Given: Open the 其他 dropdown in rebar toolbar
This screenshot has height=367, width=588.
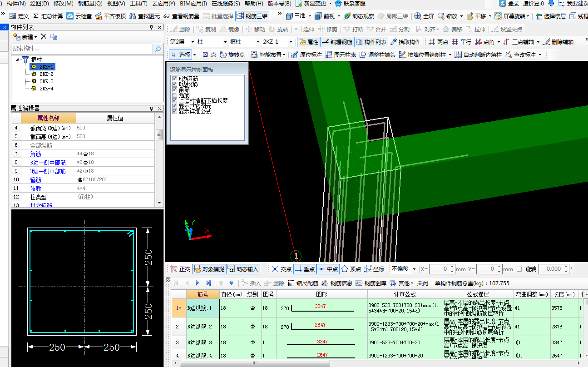Looking at the screenshot, I should 402,283.
